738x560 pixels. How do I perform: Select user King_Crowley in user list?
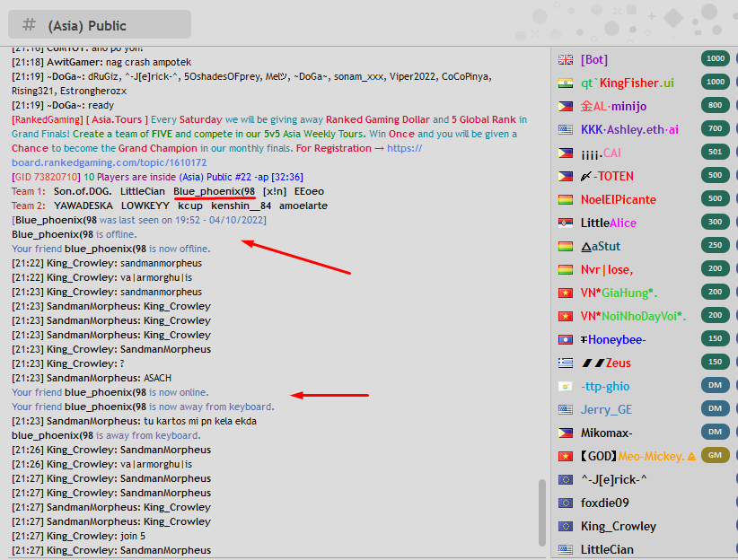pos(618,526)
